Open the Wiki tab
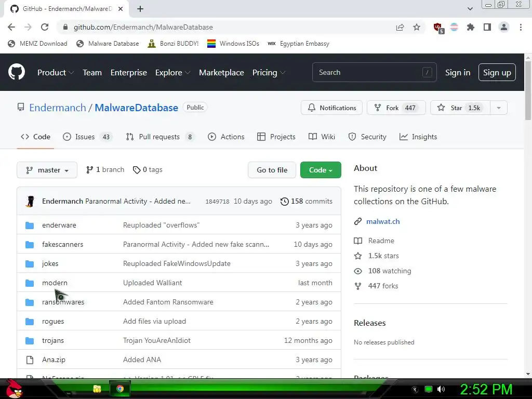 pos(322,137)
